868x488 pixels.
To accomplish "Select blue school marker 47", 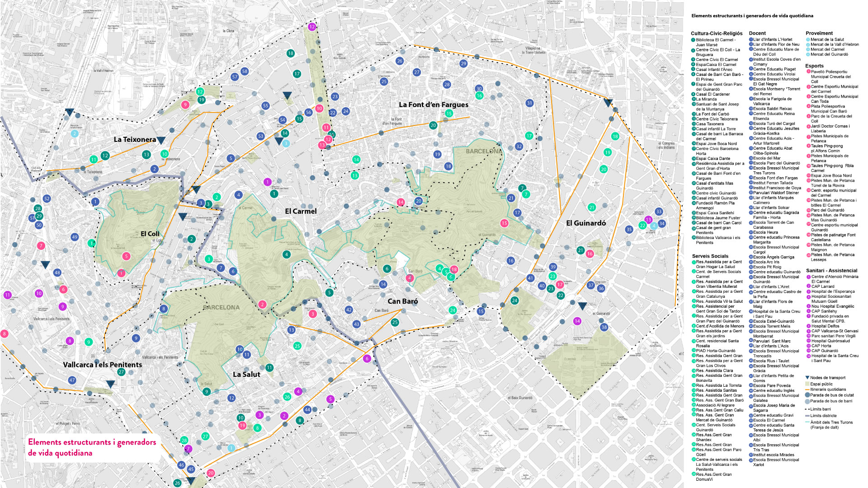I will [72, 380].
